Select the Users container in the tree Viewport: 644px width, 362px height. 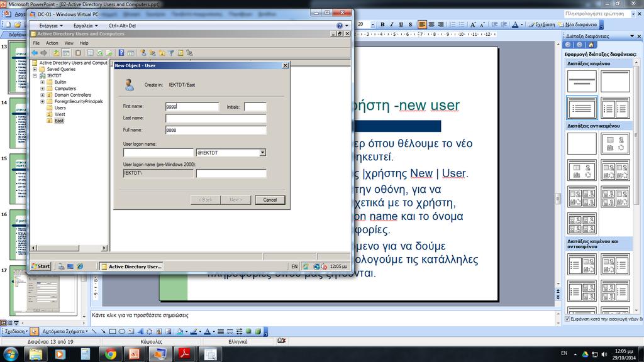pyautogui.click(x=60, y=108)
